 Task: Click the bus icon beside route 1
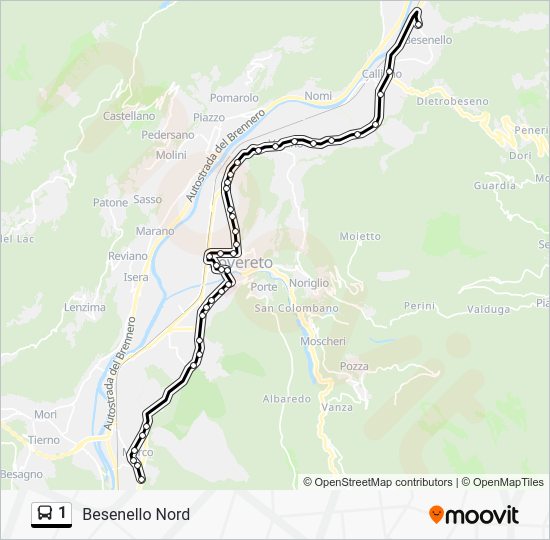click(x=45, y=514)
